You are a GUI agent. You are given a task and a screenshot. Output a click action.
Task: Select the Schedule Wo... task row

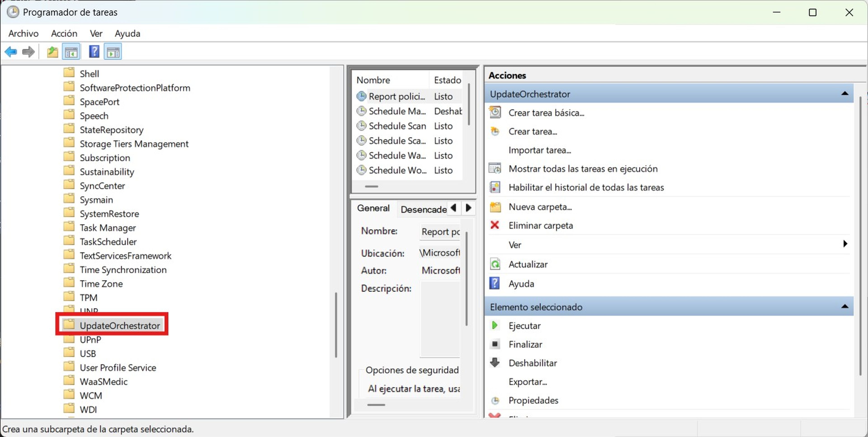click(409, 170)
